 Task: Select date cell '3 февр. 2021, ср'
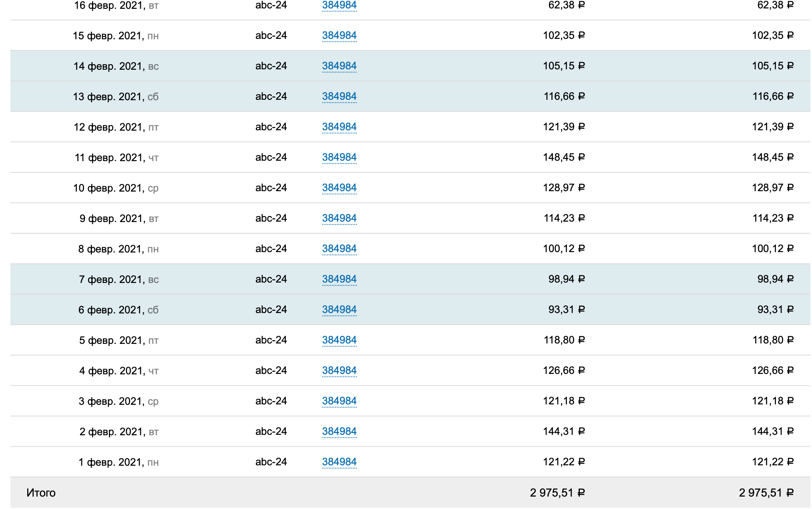[119, 401]
